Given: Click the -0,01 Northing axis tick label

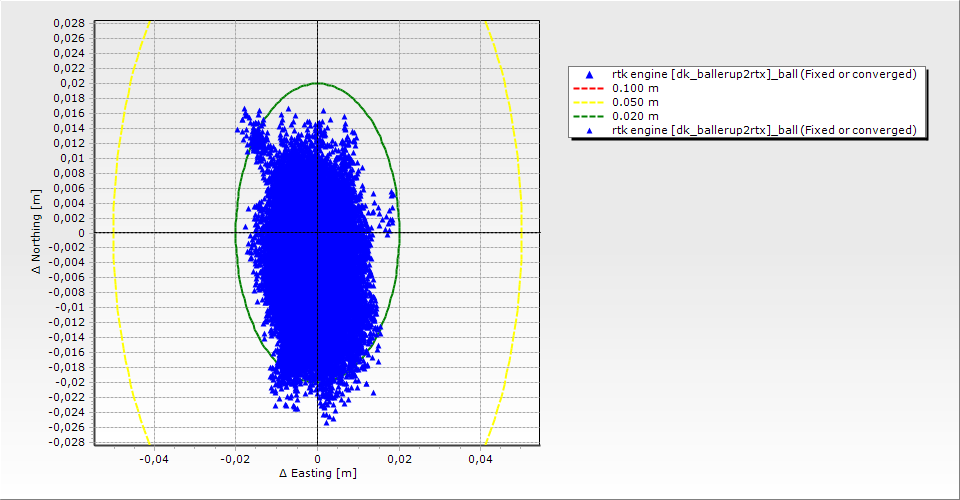Looking at the screenshot, I should (70, 308).
